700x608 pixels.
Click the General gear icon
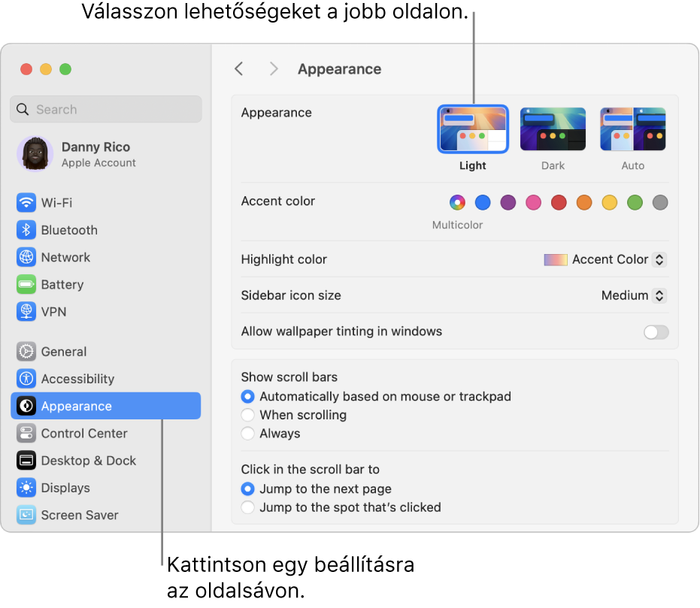pos(26,352)
